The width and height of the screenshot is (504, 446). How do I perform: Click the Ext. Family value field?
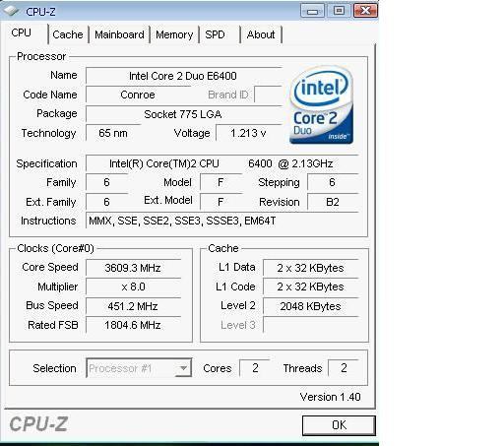107,202
